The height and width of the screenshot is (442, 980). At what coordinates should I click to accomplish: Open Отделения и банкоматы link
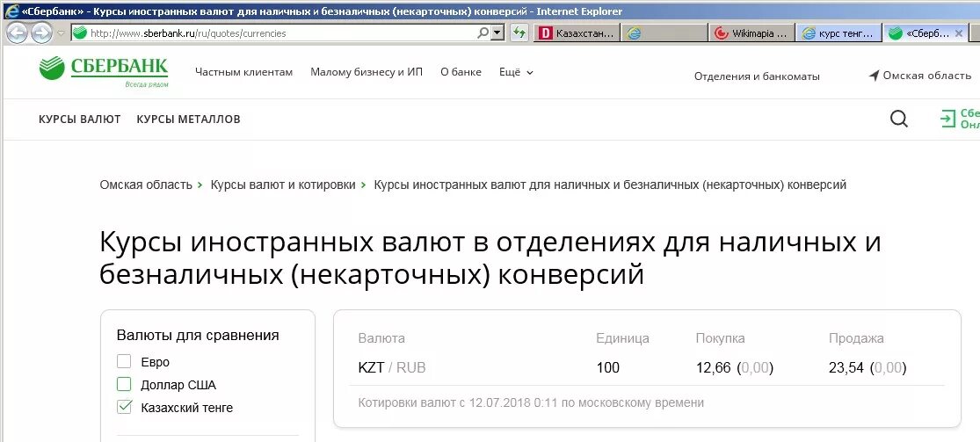757,76
